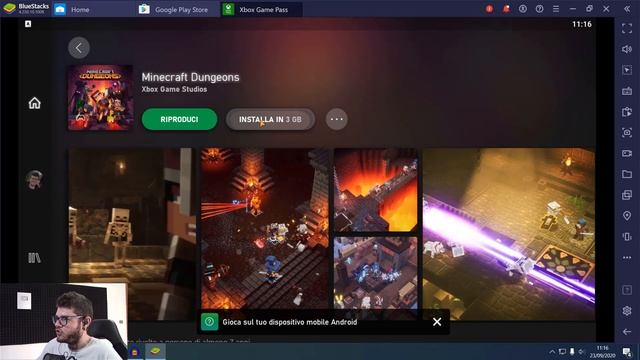Open the BlueStacks settings gear icon
Image resolution: width=640 pixels, height=360 pixels.
click(627, 311)
